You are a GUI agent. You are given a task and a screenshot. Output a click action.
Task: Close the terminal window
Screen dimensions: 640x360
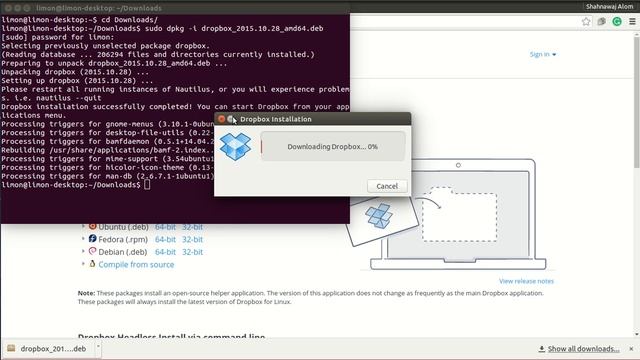8,8
